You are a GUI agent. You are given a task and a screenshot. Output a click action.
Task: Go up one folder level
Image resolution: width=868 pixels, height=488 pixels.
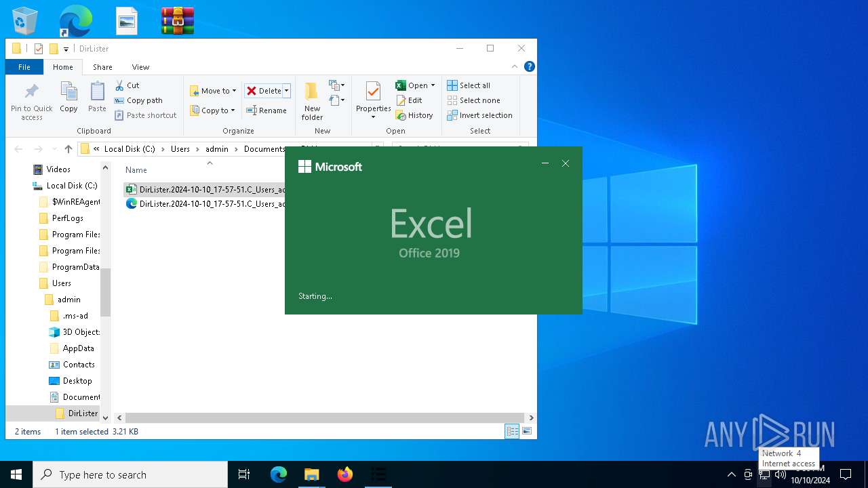click(x=68, y=149)
